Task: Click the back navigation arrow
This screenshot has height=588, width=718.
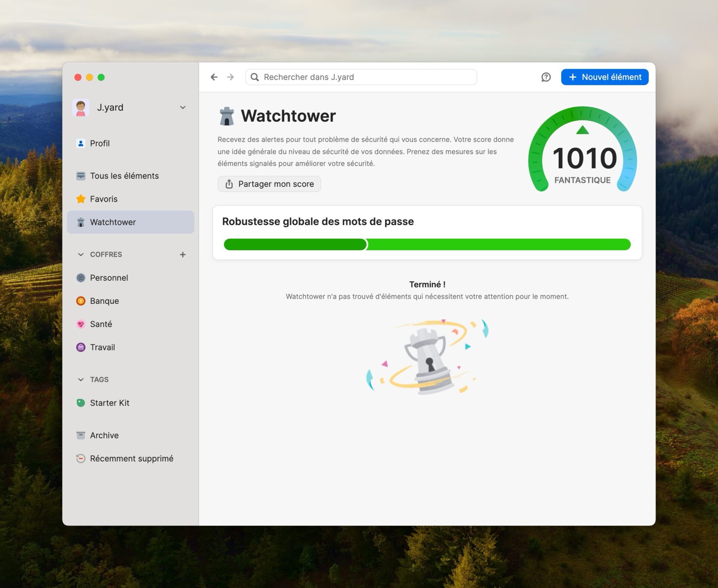Action: tap(214, 77)
